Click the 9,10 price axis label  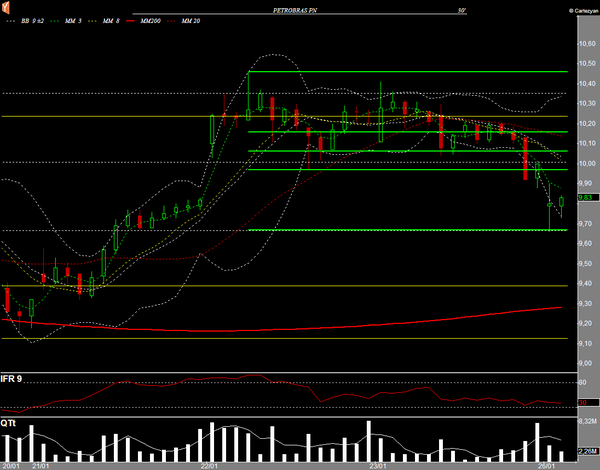click(587, 343)
